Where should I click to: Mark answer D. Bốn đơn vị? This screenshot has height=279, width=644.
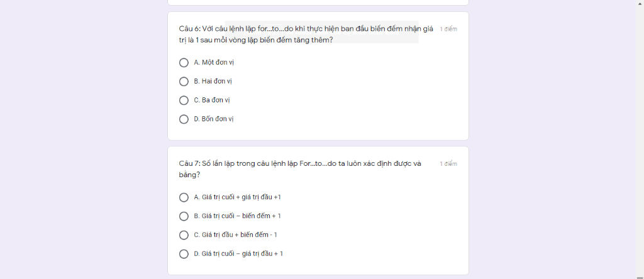coord(184,119)
